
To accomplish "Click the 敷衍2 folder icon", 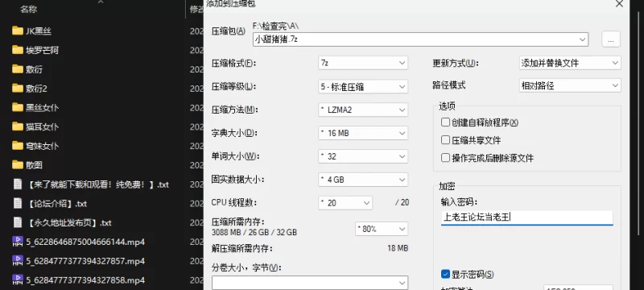I will (x=17, y=89).
